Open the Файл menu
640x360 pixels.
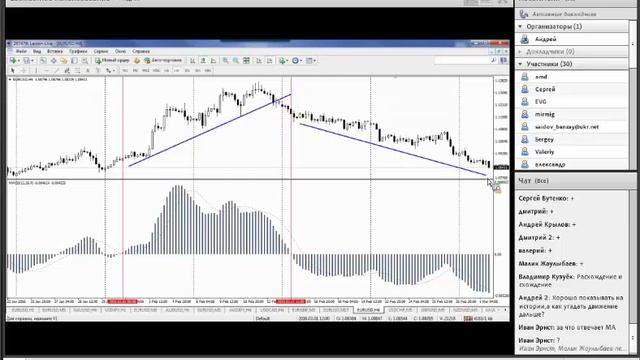click(x=21, y=51)
